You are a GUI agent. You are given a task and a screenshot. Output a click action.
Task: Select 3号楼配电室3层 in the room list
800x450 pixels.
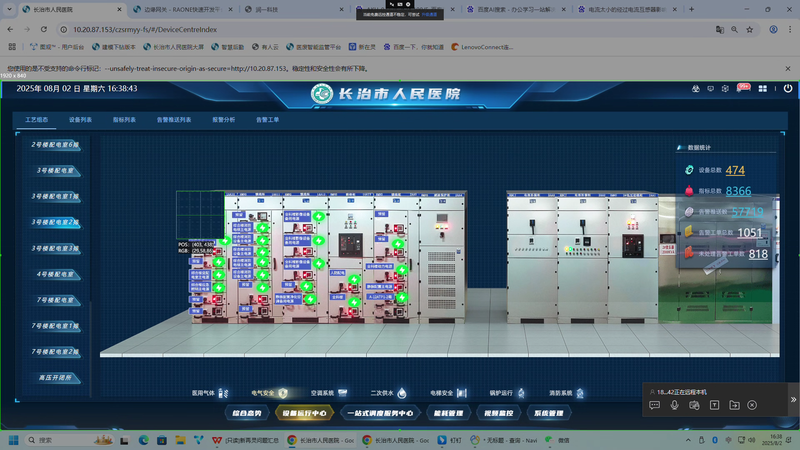click(x=55, y=248)
